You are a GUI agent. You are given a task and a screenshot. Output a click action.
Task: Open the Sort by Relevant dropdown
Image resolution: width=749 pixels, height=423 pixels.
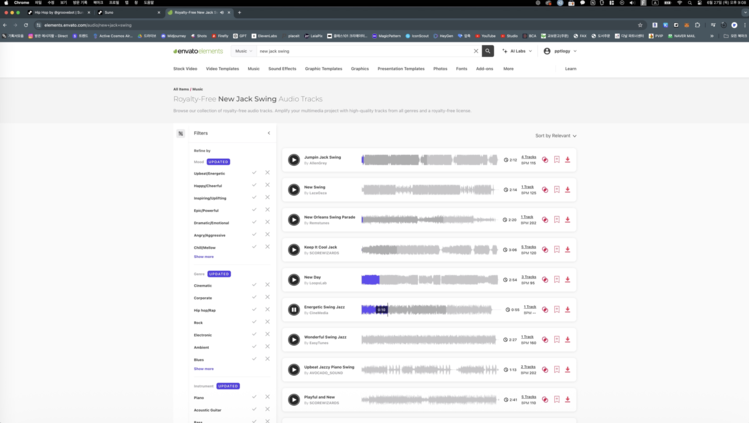tap(556, 136)
